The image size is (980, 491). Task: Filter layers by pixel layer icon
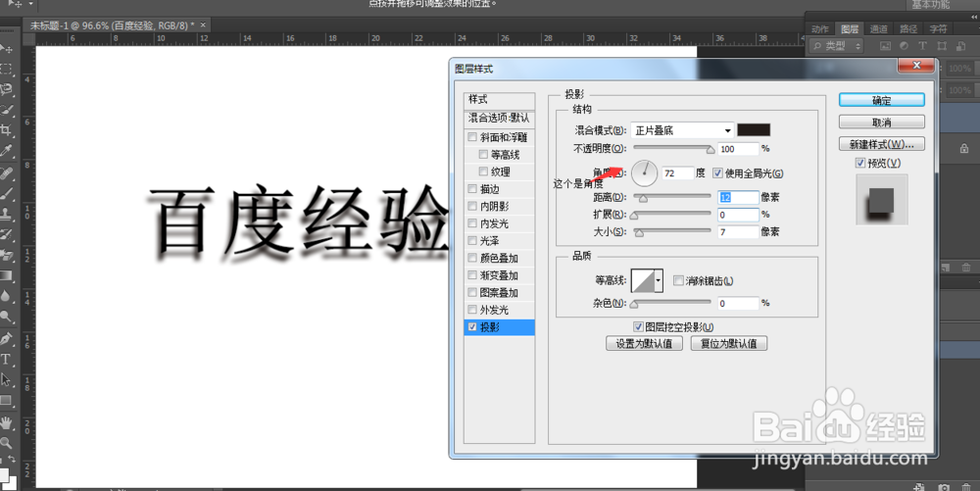(885, 46)
